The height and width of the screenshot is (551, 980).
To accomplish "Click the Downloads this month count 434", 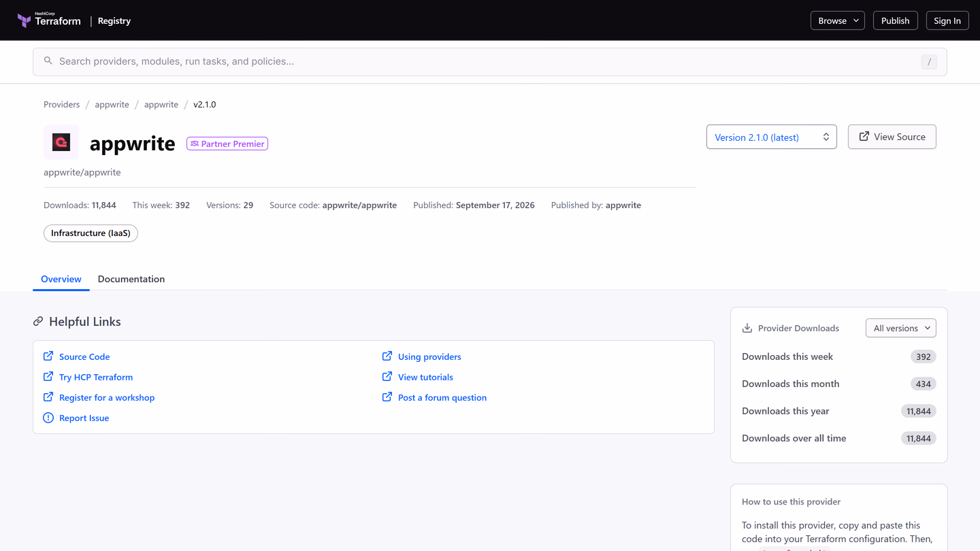I will (924, 384).
